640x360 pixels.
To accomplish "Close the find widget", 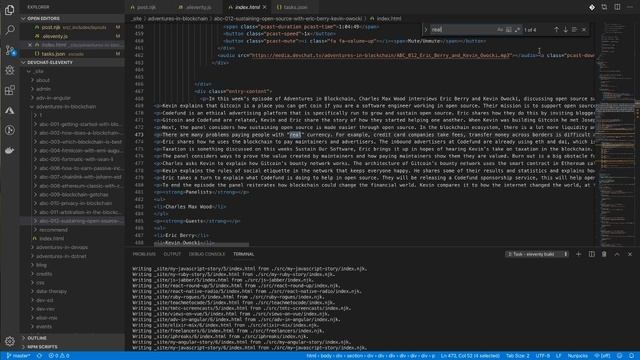I will pyautogui.click(x=584, y=29).
